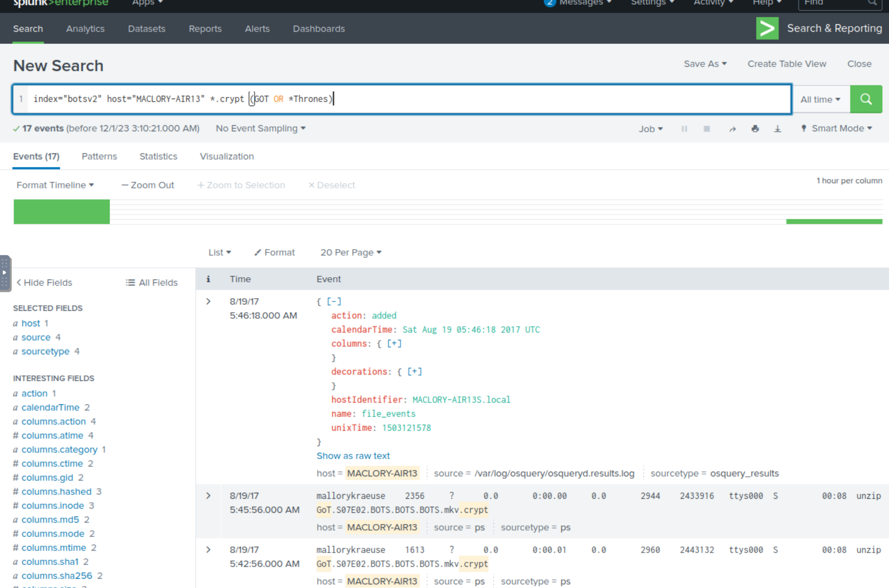This screenshot has width=889, height=588.
Task: Open the host selected field
Action: (31, 323)
